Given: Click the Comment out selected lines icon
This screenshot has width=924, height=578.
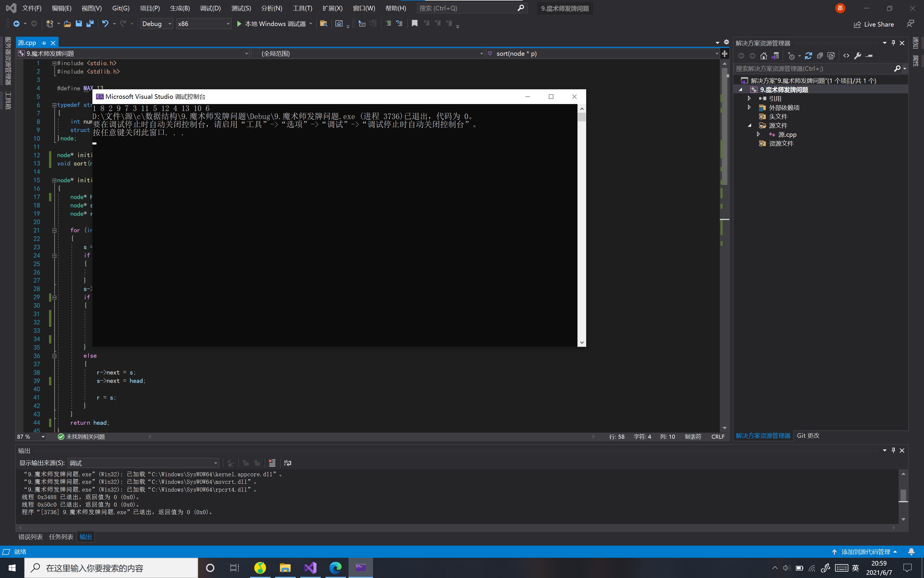Looking at the screenshot, I should pos(388,24).
